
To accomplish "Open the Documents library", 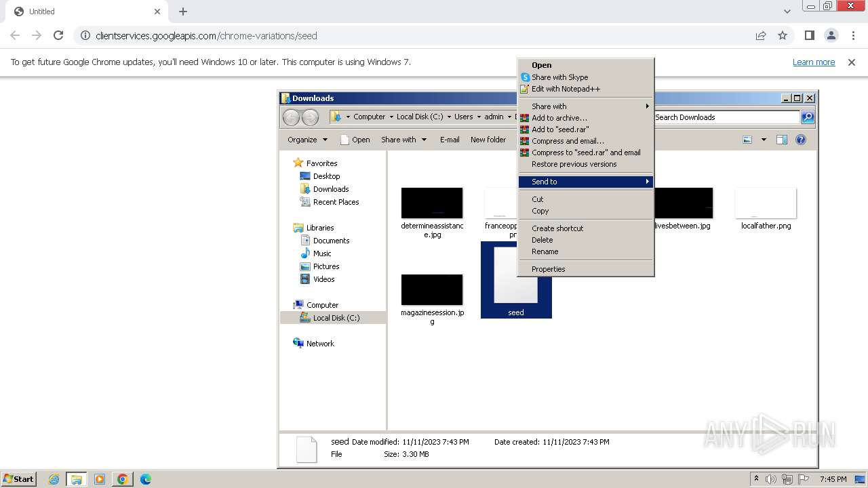I will pos(331,241).
